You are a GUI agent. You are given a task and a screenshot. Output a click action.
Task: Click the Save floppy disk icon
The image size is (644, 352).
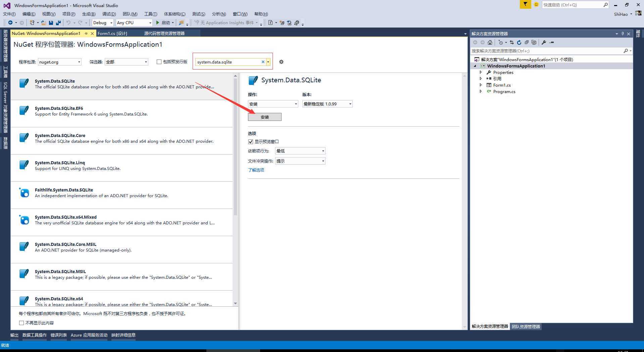(51, 23)
